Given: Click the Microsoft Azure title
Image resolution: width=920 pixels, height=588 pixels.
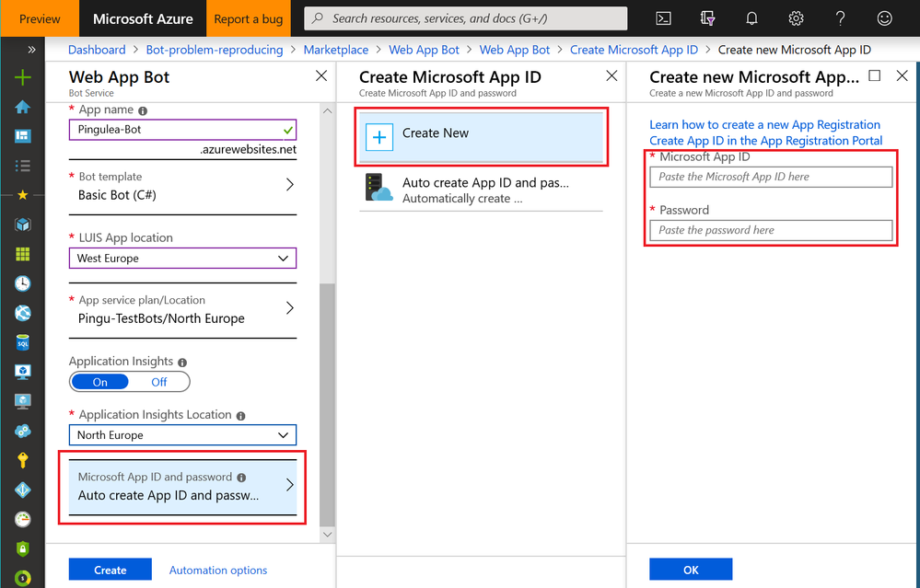Looking at the screenshot, I should tap(143, 18).
